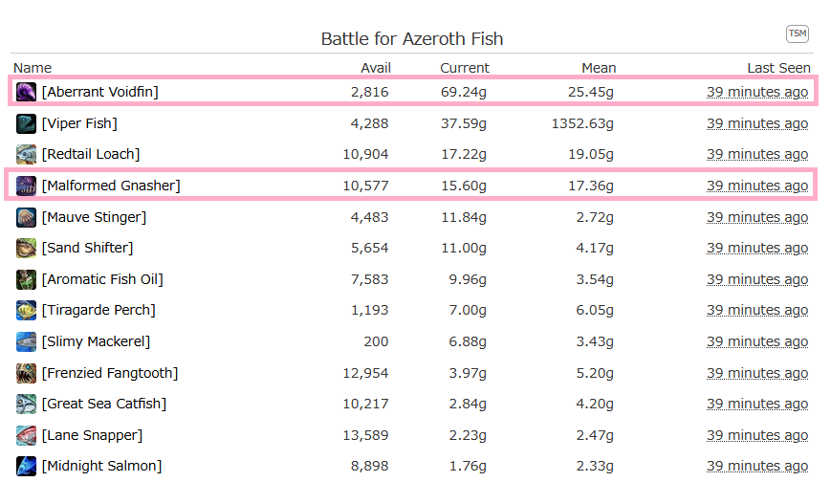Open the [Slimy Mackerel] item link

(x=96, y=341)
